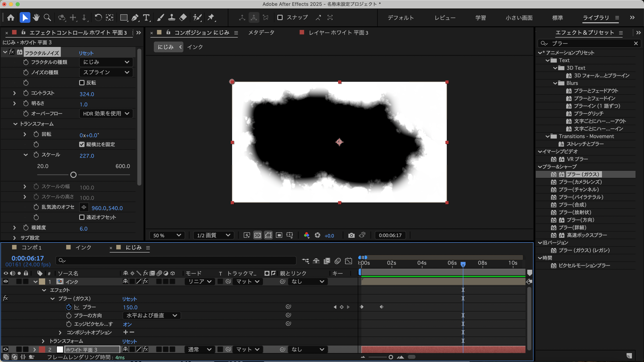Select the Puppet Pin tool
This screenshot has height=362, width=644.
pos(211,17)
